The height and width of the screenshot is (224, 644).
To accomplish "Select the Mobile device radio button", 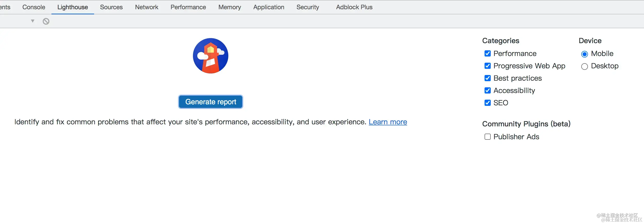I will 584,54.
